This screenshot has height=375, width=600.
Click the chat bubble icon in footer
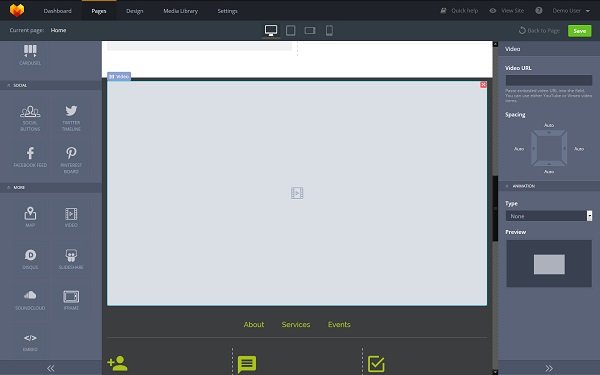[x=247, y=364]
